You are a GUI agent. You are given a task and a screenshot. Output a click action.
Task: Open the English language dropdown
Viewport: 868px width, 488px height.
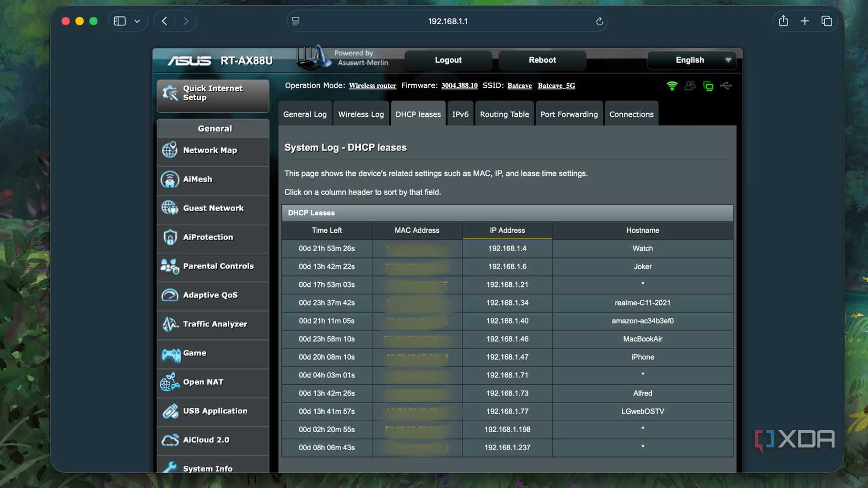[691, 60]
